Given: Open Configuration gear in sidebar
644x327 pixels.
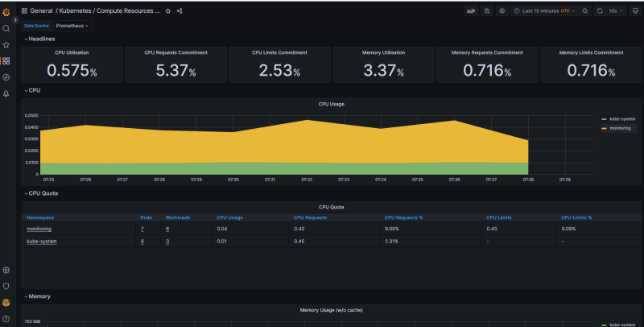Looking at the screenshot, I should point(6,270).
